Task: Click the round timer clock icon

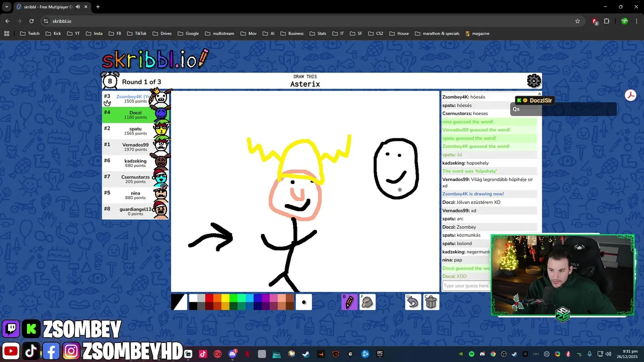Action: coord(110,80)
